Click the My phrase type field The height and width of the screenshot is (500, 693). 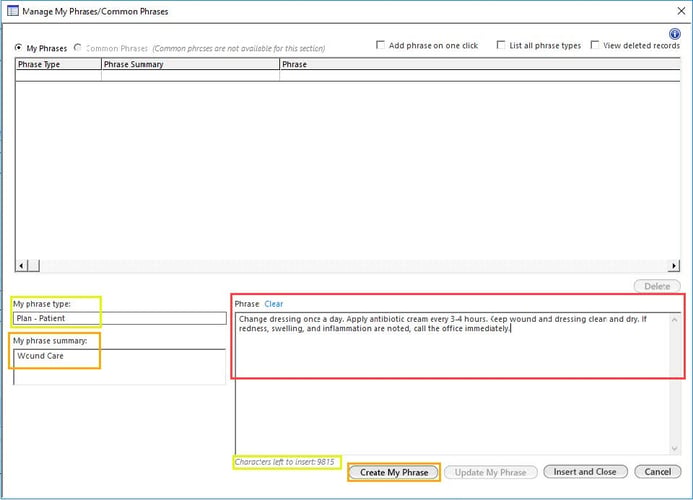point(120,318)
